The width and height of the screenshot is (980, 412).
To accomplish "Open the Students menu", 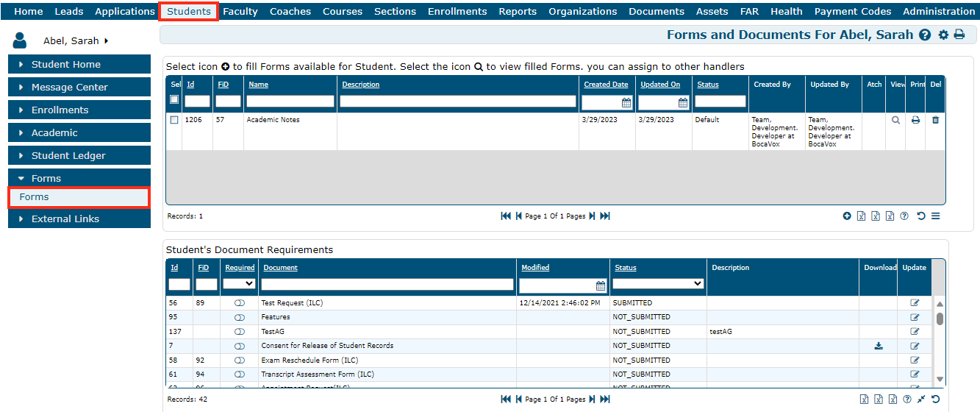I will point(188,11).
